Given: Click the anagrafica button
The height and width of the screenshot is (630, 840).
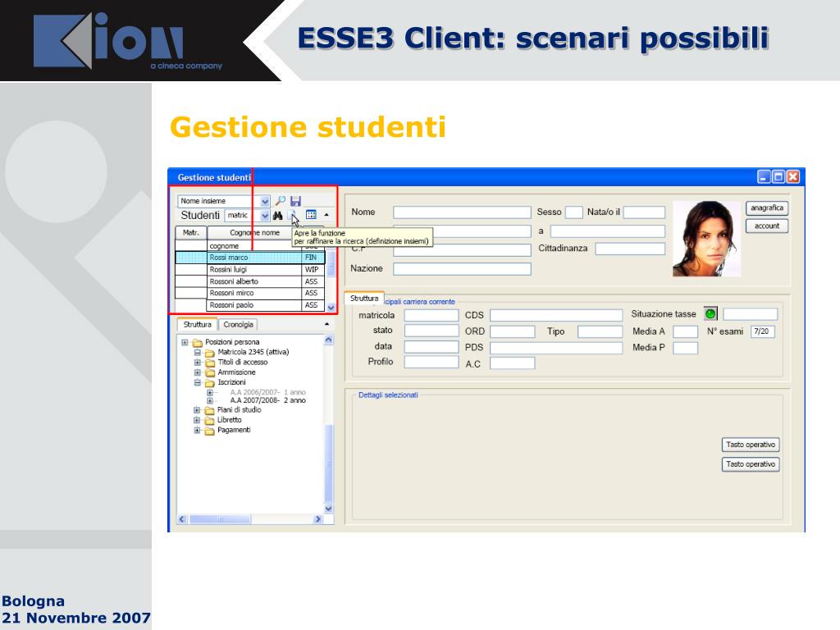Looking at the screenshot, I should 767,208.
